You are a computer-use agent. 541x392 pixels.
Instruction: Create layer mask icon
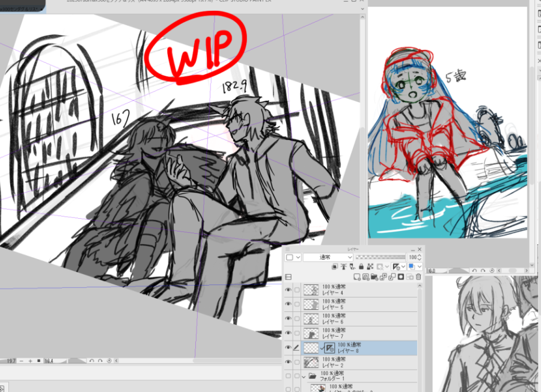(401, 277)
